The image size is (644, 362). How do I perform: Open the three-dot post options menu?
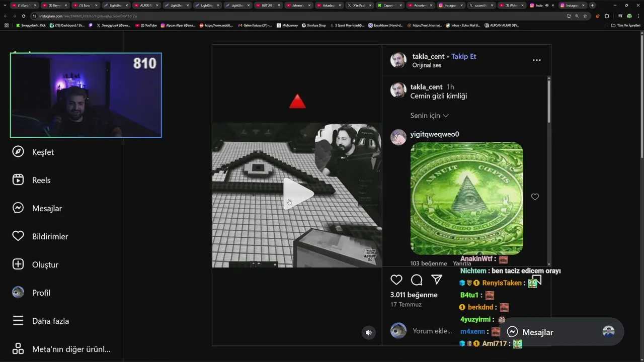pyautogui.click(x=537, y=60)
